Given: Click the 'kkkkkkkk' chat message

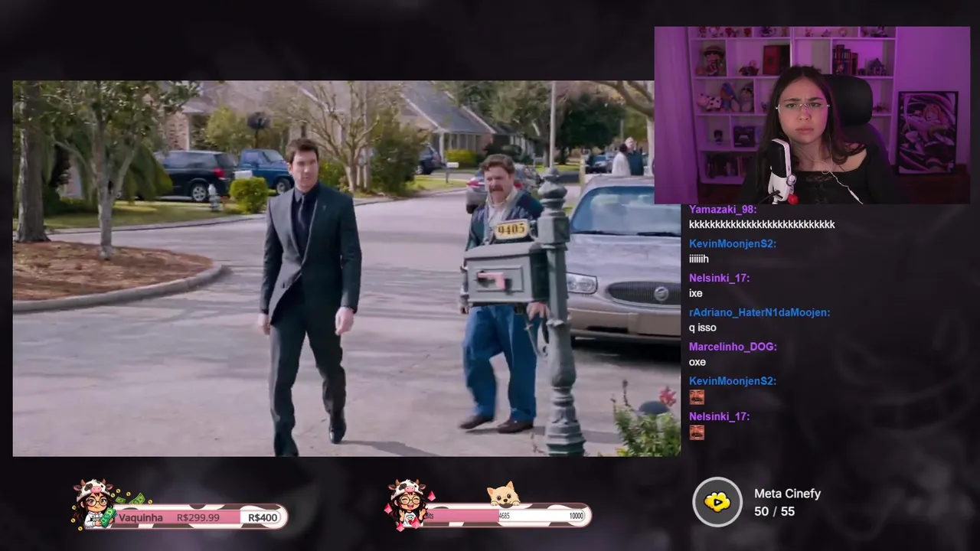Looking at the screenshot, I should (762, 224).
